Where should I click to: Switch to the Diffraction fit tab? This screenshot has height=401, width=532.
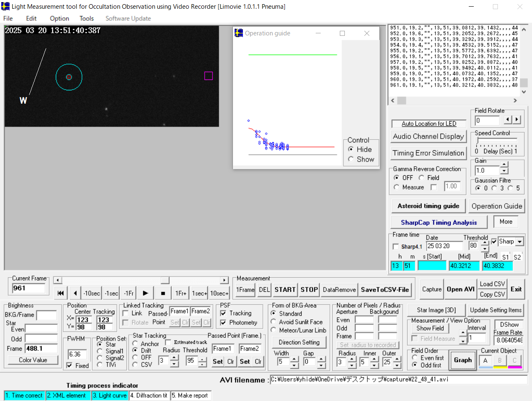point(150,396)
